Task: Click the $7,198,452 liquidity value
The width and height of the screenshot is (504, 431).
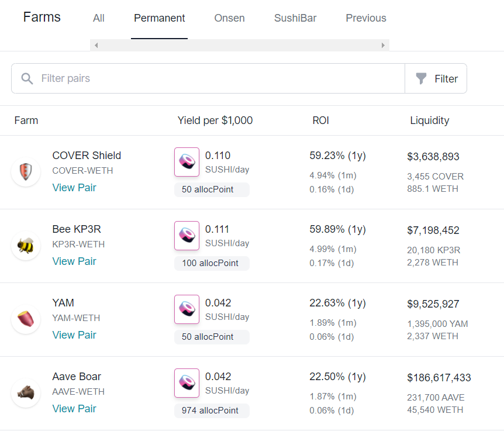Action: [x=433, y=230]
